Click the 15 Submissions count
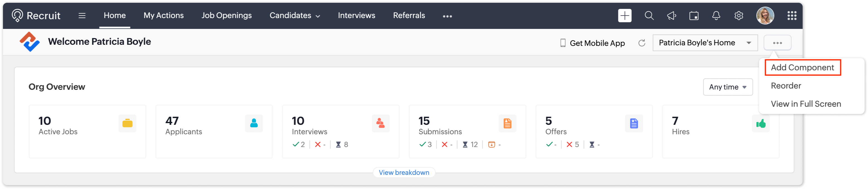The image size is (868, 189). click(x=424, y=121)
